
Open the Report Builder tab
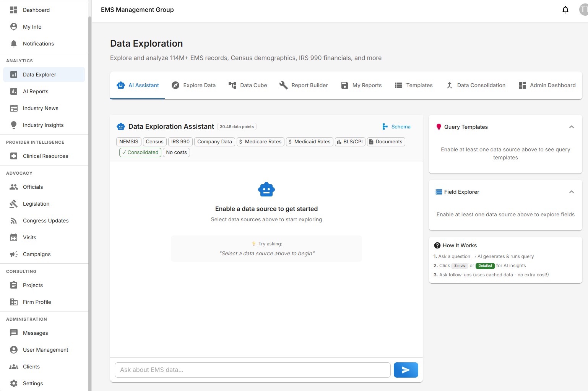[304, 85]
